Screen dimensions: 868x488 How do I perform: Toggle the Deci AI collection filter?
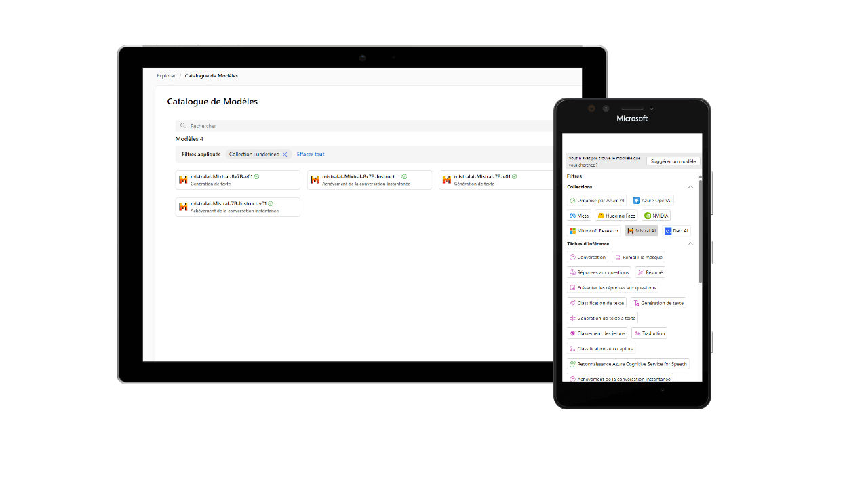point(677,231)
